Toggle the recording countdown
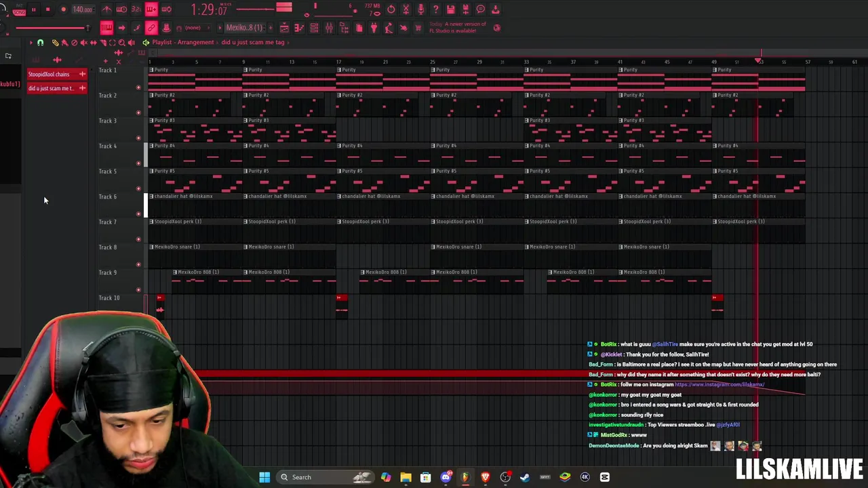Screen dimensions: 868x488 click(x=136, y=9)
